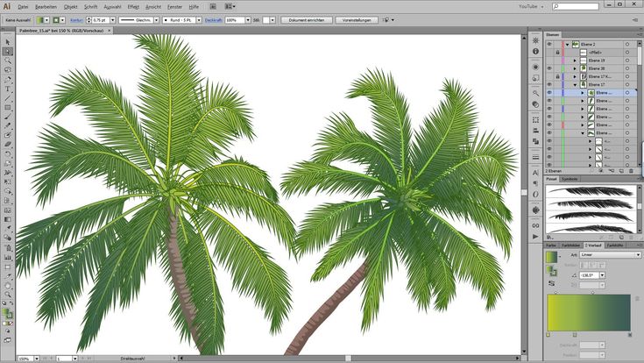Viewport: 644px width, 363px height.
Task: Open the gradient type Linear dropdown
Action: click(611, 255)
